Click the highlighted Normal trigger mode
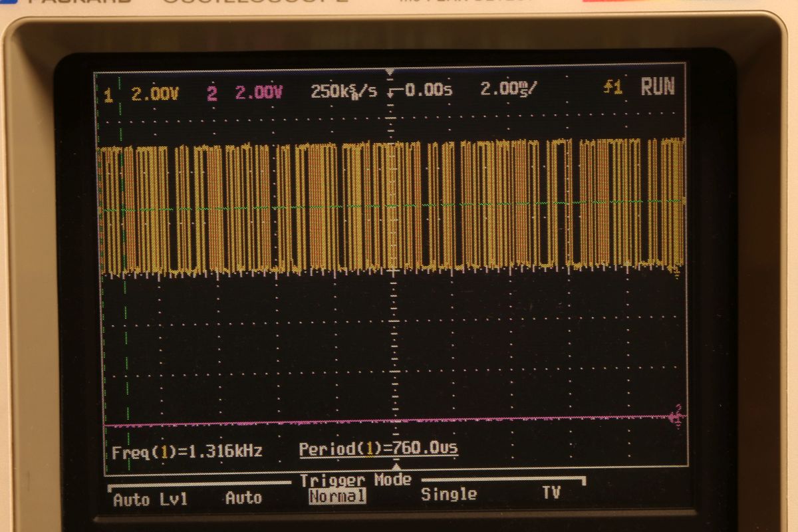Image resolution: width=798 pixels, height=532 pixels. point(337,495)
